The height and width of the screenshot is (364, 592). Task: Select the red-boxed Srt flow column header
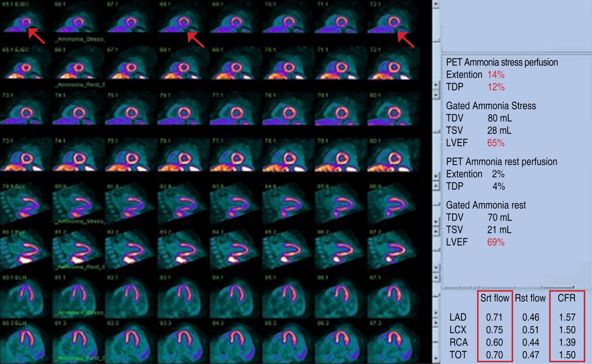(495, 298)
